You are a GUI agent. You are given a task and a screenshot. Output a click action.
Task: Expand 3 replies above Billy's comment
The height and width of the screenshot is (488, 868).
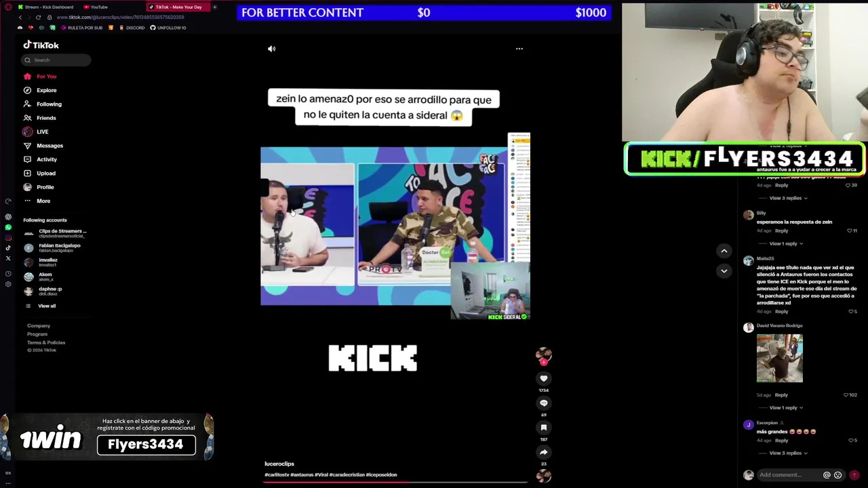788,198
